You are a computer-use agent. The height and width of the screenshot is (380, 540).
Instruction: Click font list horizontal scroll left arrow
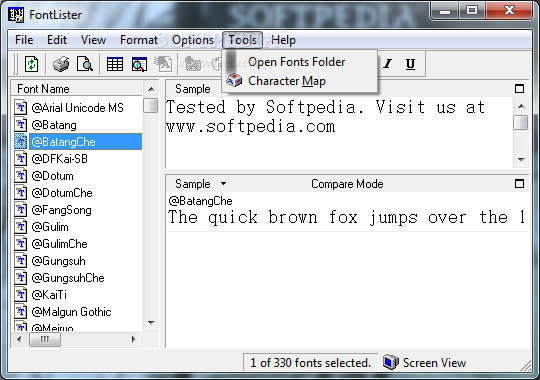pos(19,339)
